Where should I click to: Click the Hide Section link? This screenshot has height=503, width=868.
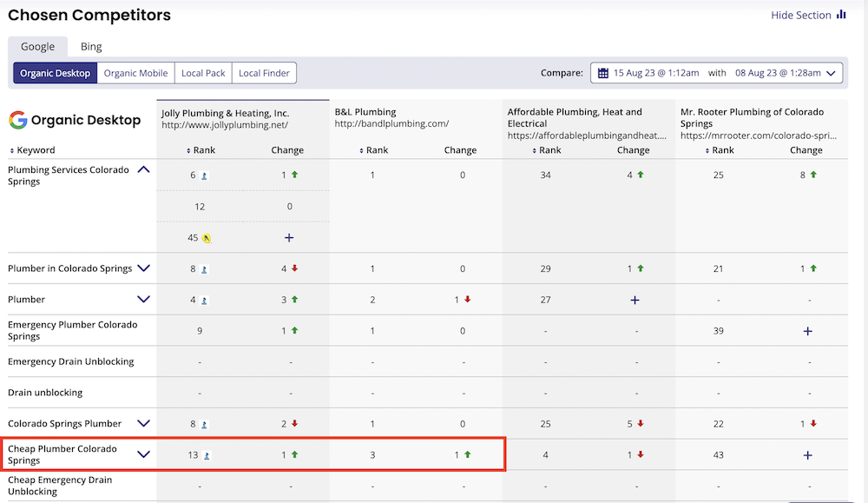800,15
